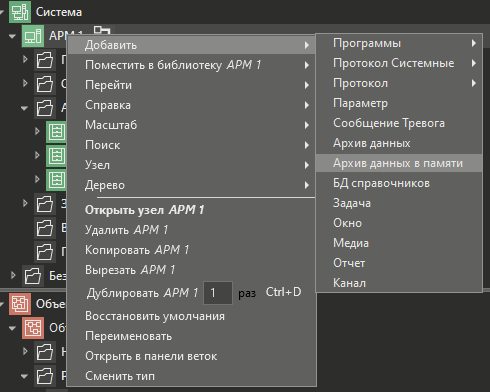The image size is (490, 392).
Task: Click the duplicate count input field
Action: coord(218,293)
